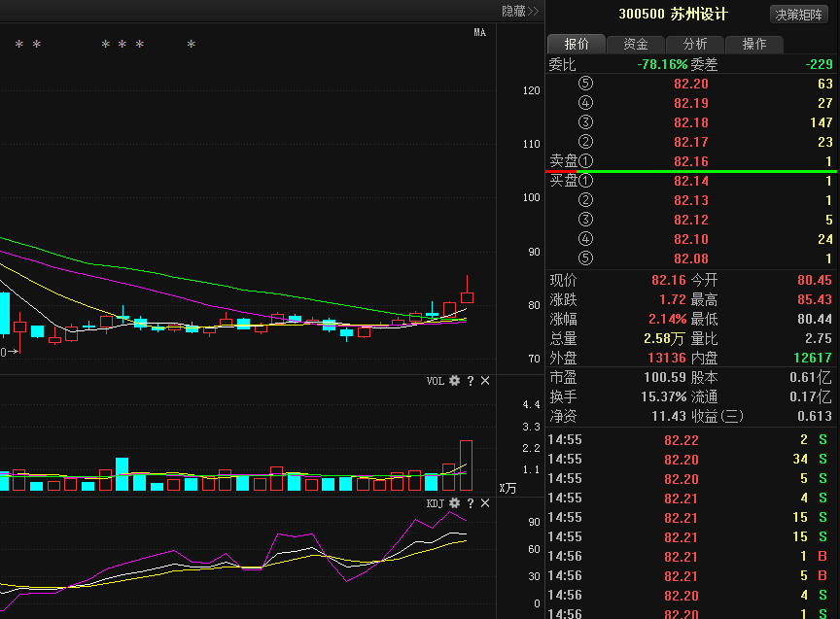
Task: Close the KDJ indicator panel
Action: [485, 503]
